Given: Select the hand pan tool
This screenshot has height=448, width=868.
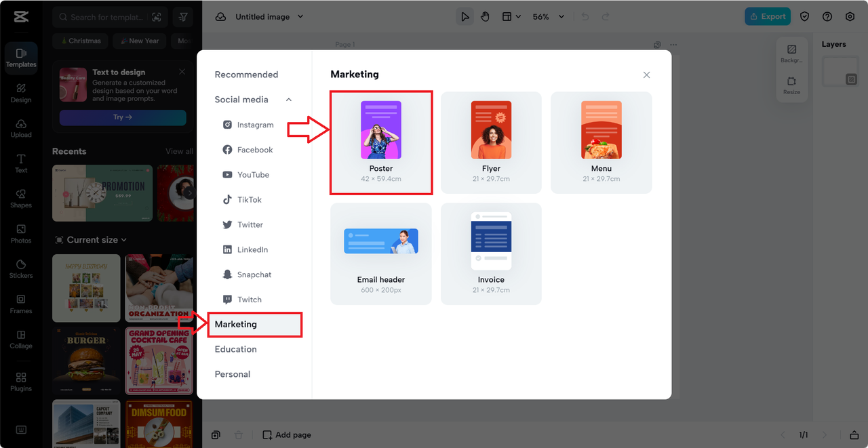Looking at the screenshot, I should pos(486,17).
